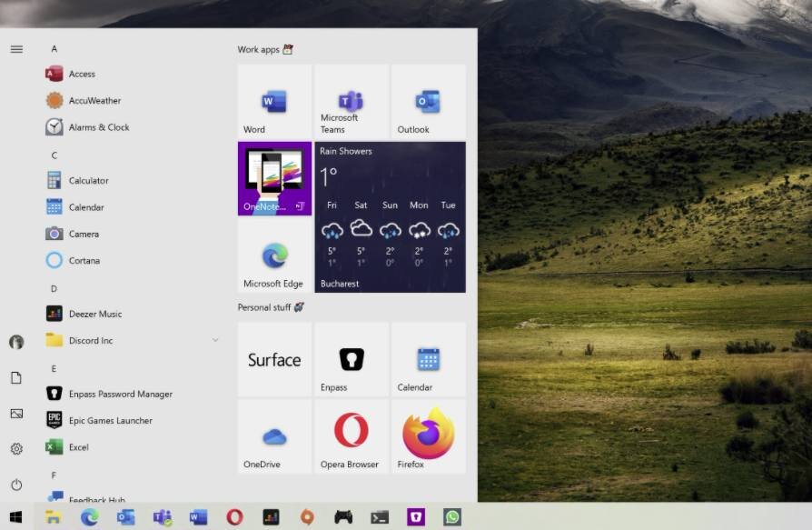Open Opera from the taskbar
The height and width of the screenshot is (530, 812).
point(234,516)
